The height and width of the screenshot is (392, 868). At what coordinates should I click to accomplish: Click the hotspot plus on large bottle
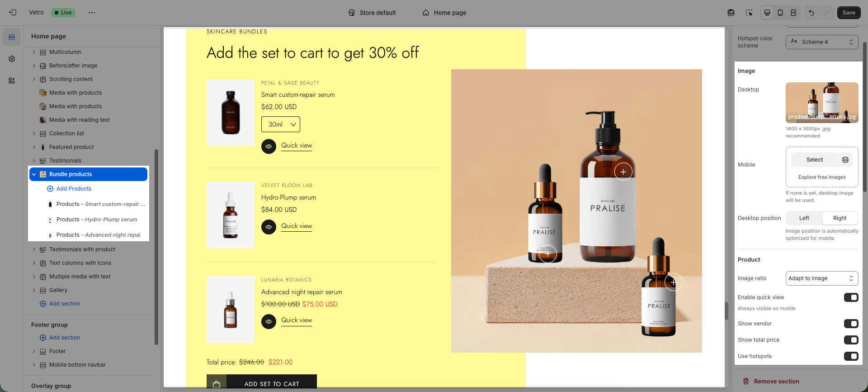click(x=623, y=172)
